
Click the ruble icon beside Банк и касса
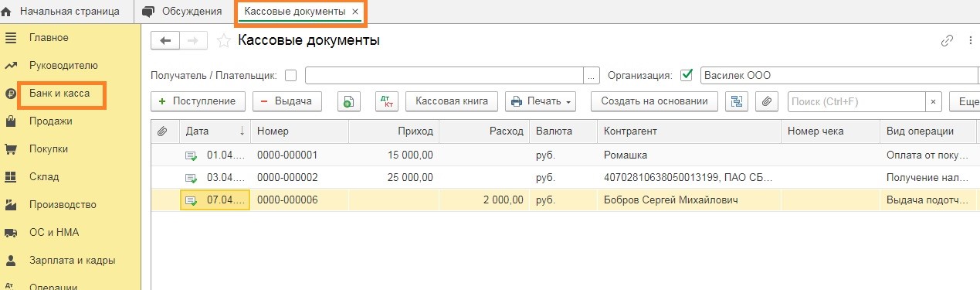pos(11,94)
